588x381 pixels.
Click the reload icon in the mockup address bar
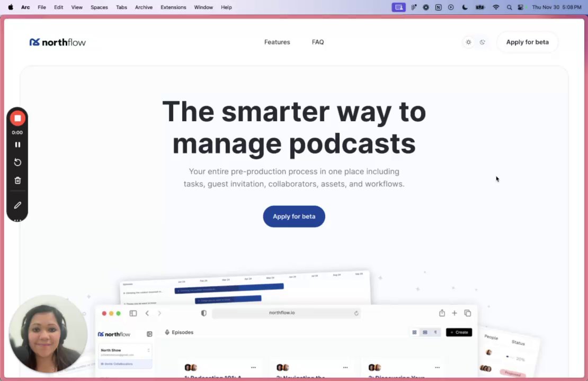pyautogui.click(x=357, y=313)
